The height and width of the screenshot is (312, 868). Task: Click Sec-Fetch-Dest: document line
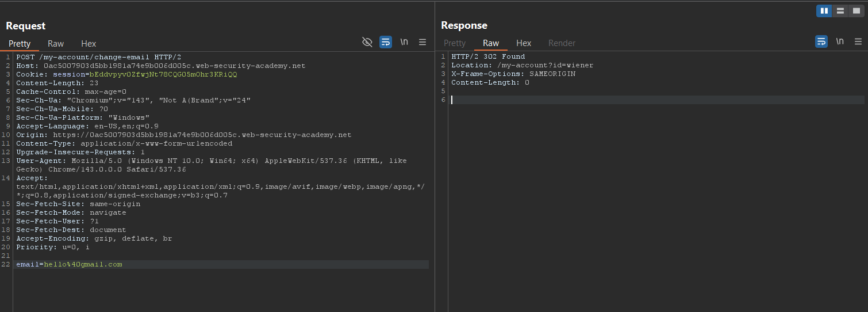pyautogui.click(x=71, y=230)
